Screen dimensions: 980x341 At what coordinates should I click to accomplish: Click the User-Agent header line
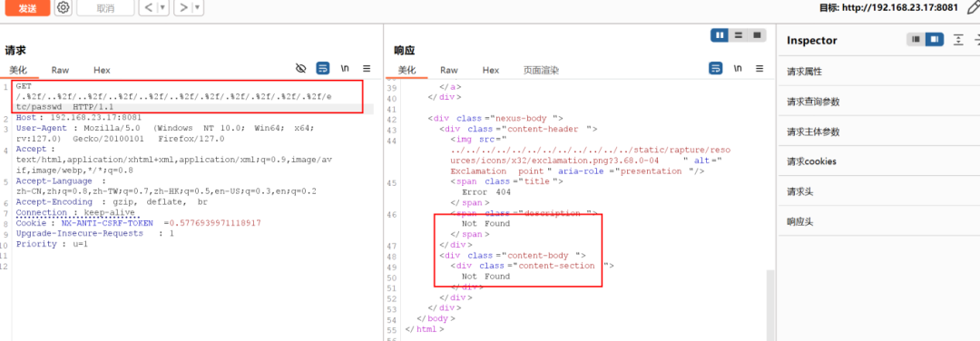[x=165, y=133]
